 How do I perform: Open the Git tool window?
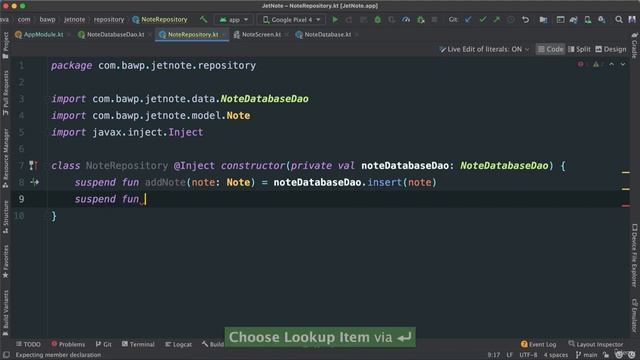[x=104, y=344]
